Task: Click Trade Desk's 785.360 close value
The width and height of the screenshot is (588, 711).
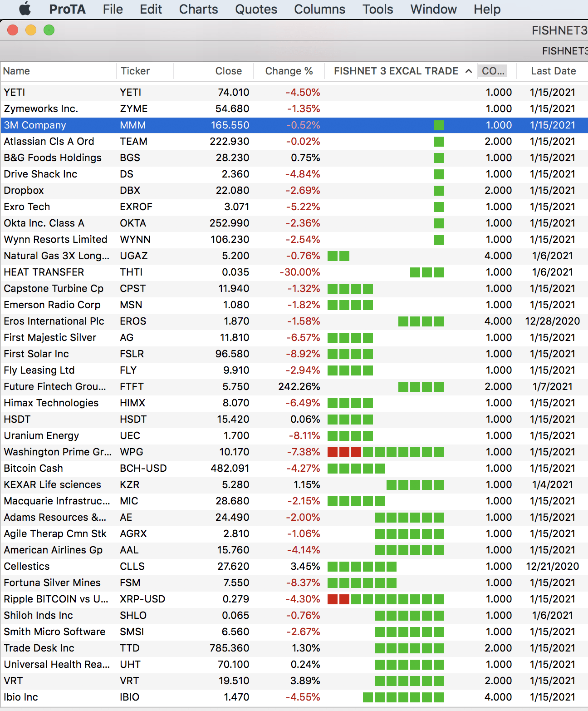Action: pyautogui.click(x=229, y=648)
